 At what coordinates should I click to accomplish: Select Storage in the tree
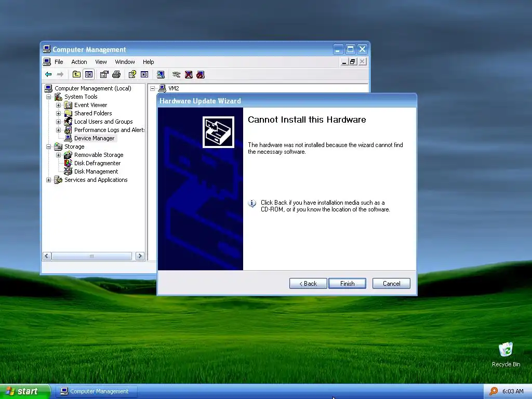tap(74, 147)
